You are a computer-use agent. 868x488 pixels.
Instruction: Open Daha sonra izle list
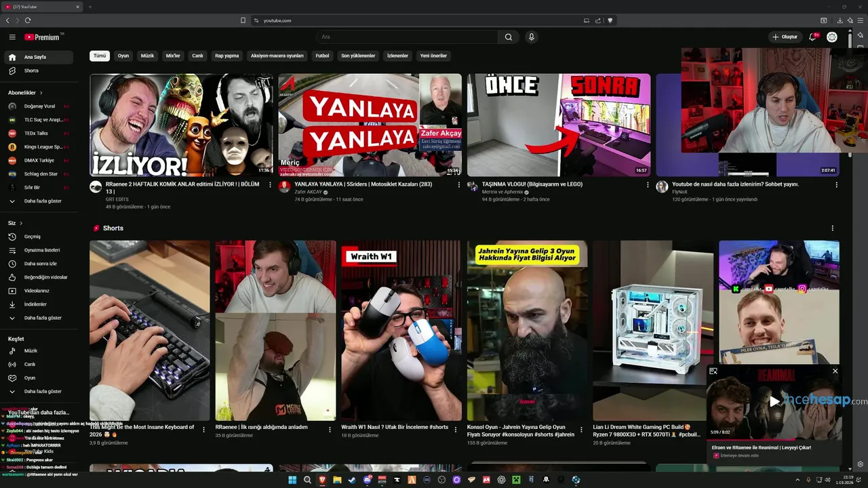pyautogui.click(x=40, y=264)
